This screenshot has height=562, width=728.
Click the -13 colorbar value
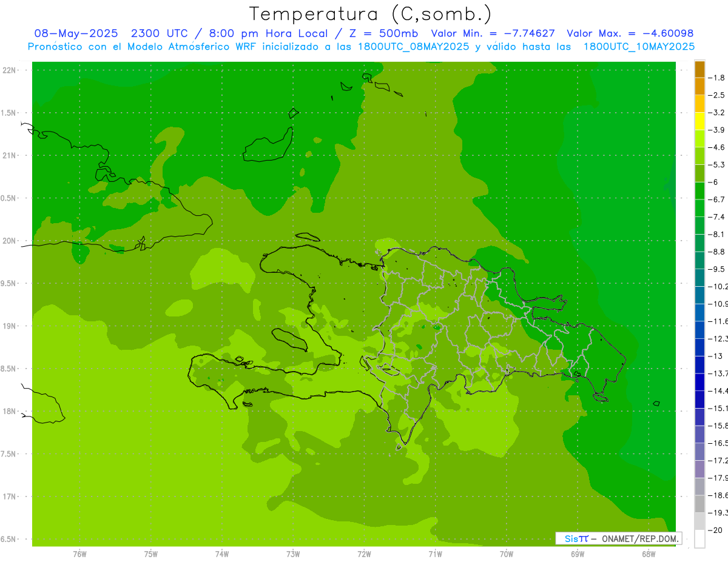coord(715,356)
